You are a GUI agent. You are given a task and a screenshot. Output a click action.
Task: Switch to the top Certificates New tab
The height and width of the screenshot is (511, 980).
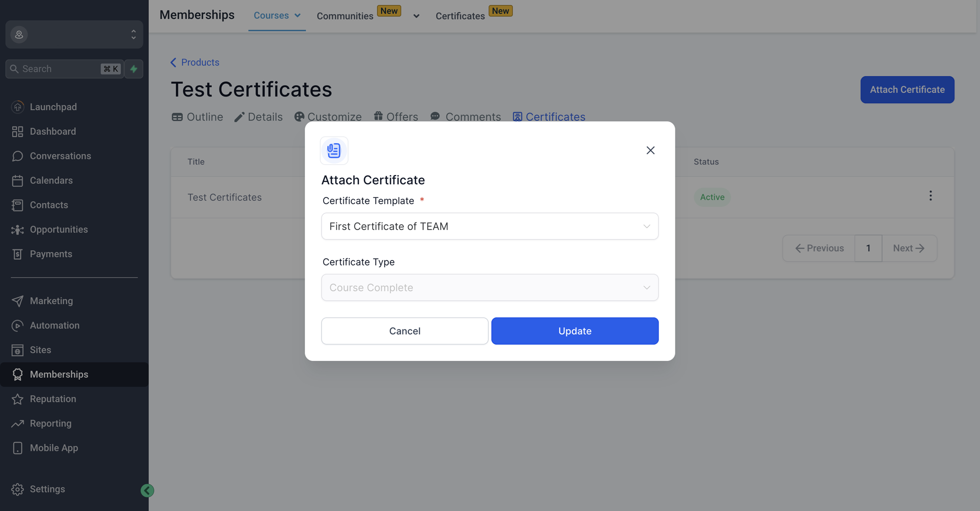point(460,16)
